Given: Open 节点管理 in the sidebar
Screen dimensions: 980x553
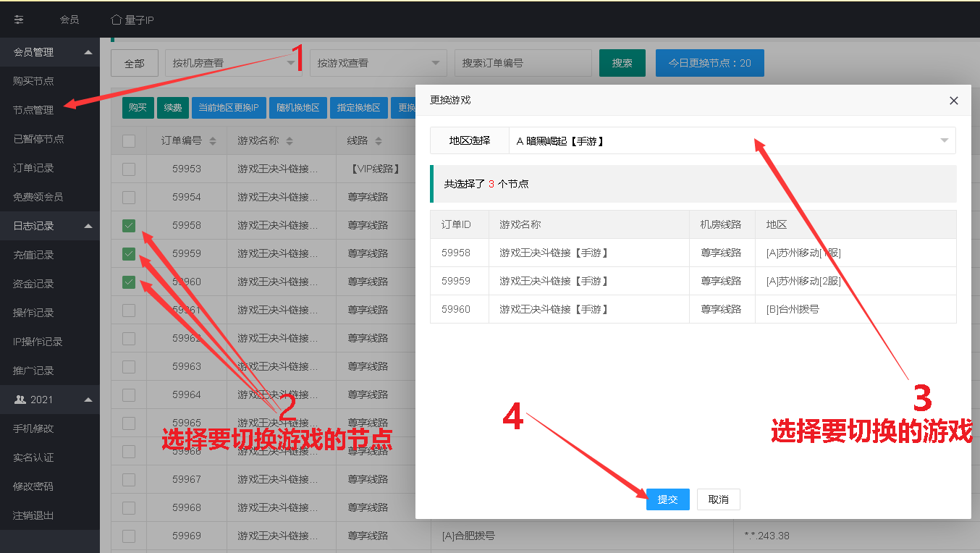Looking at the screenshot, I should (33, 110).
